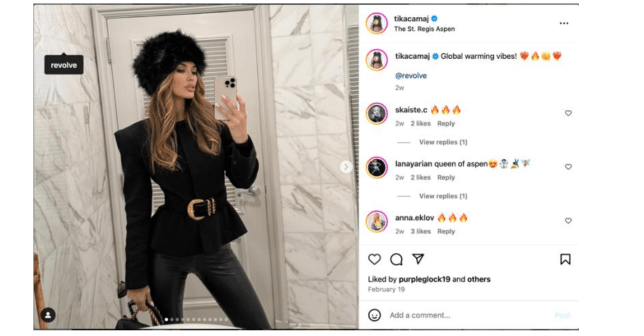The image size is (644, 336).
Task: Expand replies under skaiste.c's comment
Action: click(443, 143)
